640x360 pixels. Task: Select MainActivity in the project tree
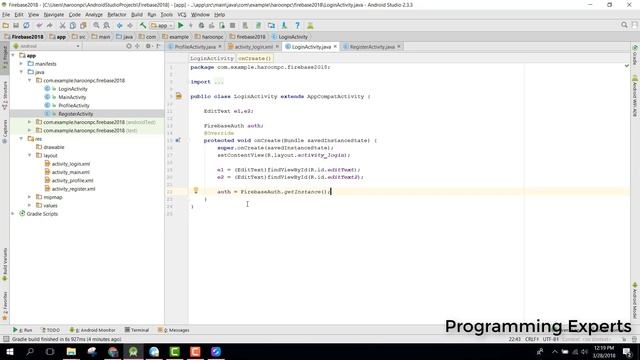[x=72, y=97]
